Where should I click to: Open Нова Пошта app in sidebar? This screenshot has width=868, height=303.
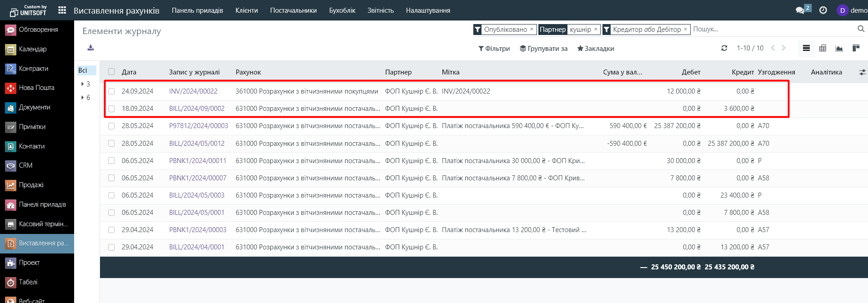pyautogui.click(x=36, y=88)
